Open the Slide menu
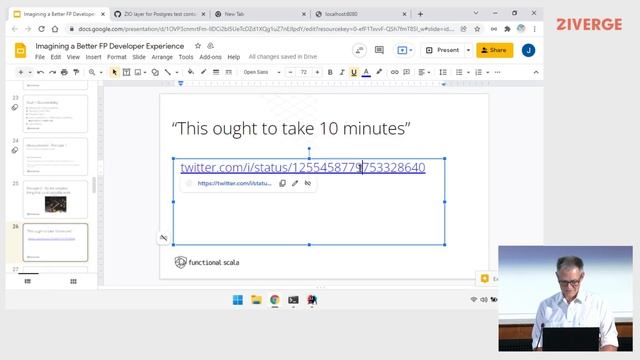This screenshot has width=640, height=360. [x=139, y=57]
